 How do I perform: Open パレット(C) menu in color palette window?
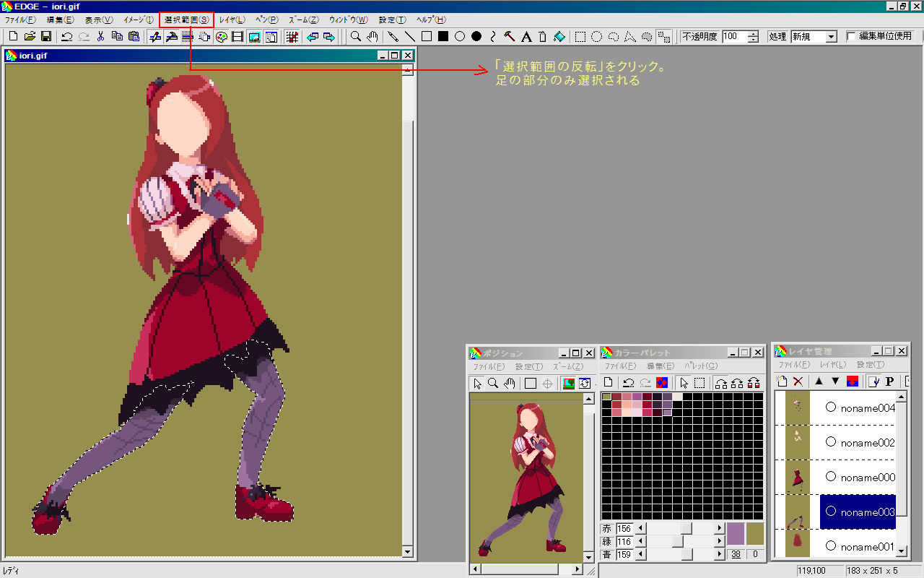(x=700, y=366)
